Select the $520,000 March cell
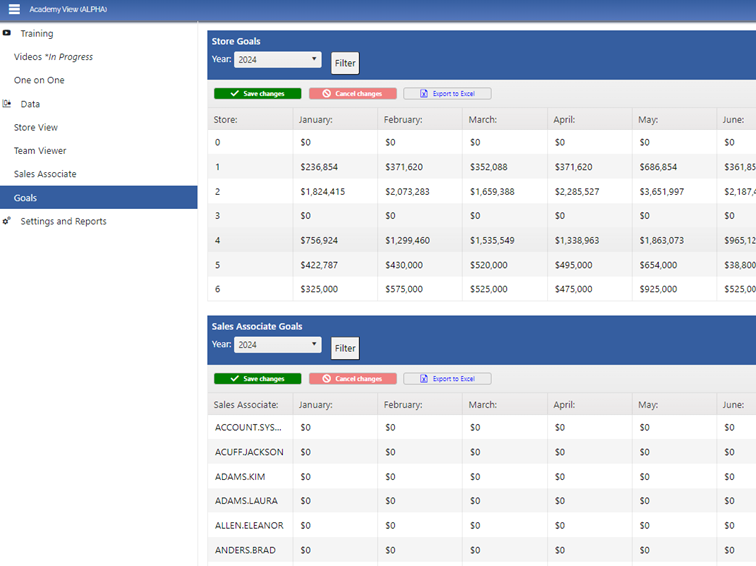The width and height of the screenshot is (756, 566). pos(505,265)
